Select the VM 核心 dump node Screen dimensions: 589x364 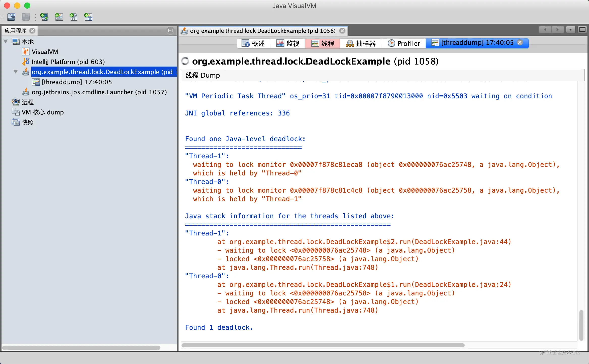click(42, 112)
